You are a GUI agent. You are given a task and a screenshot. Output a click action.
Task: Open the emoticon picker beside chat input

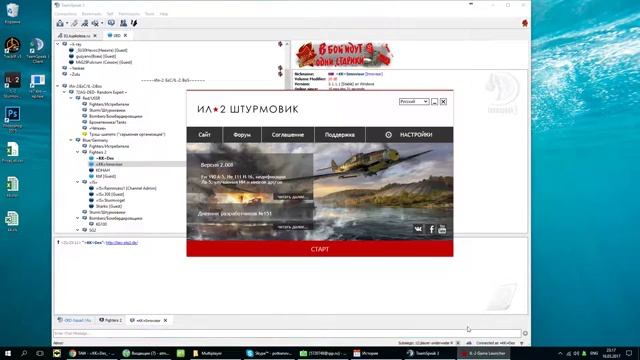point(525,333)
